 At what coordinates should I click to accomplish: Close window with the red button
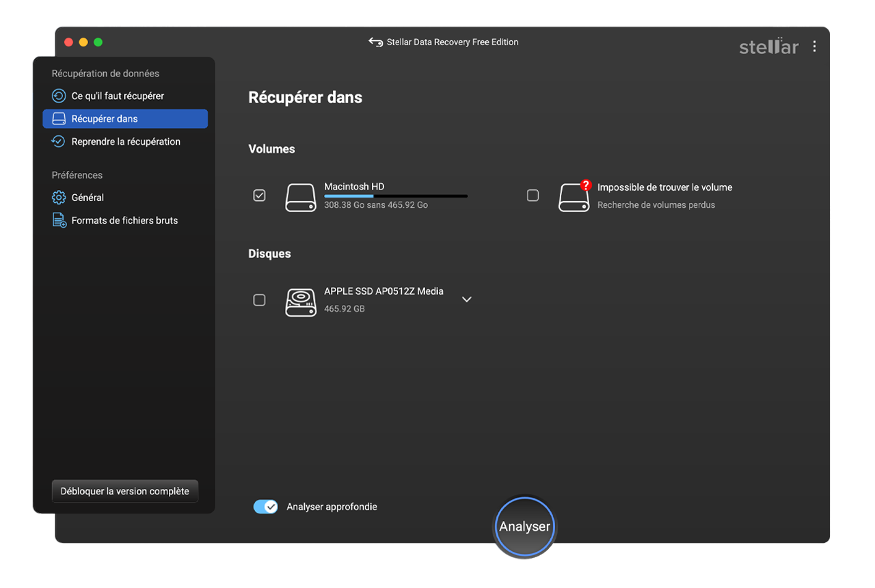tap(68, 42)
